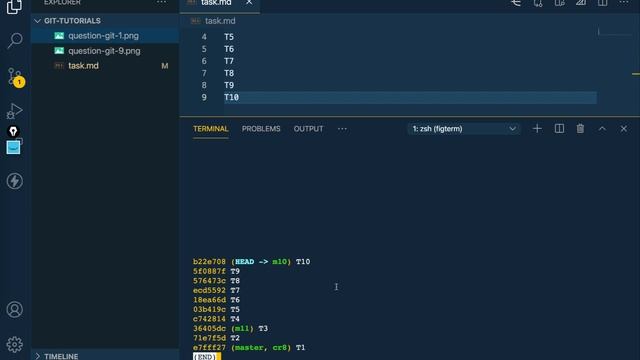Click the master branch label in git log
The image size is (640, 360).
coord(249,348)
